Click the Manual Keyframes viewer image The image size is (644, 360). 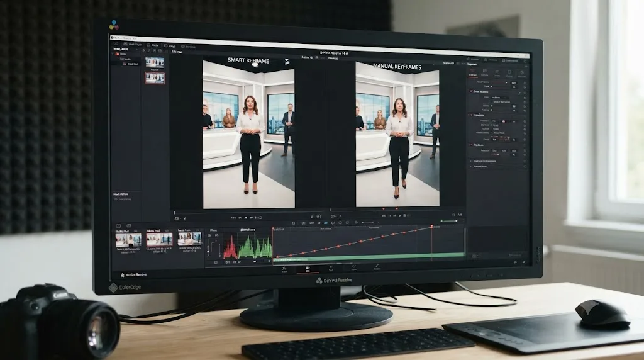[397, 135]
